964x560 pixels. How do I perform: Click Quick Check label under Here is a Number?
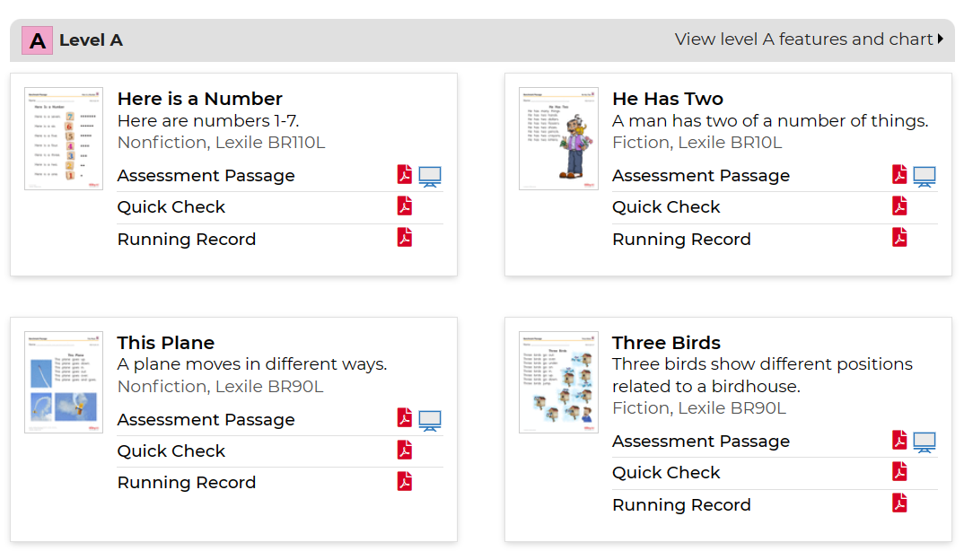pyautogui.click(x=171, y=207)
